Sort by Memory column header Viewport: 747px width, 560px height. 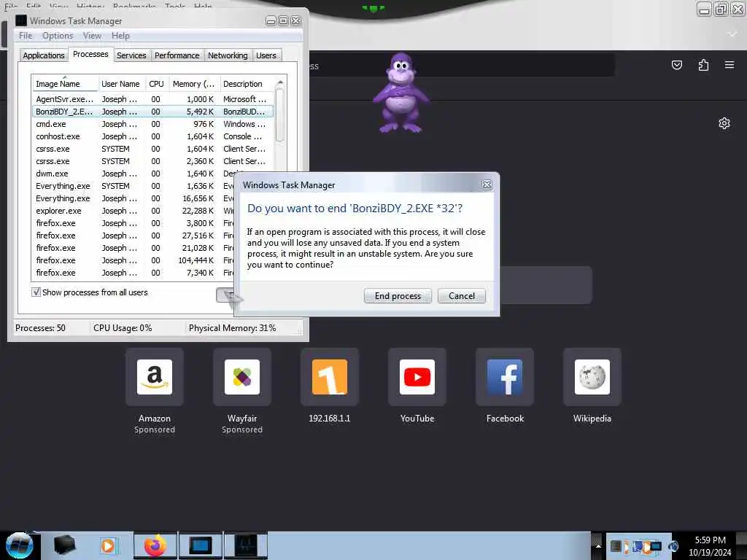tap(193, 84)
